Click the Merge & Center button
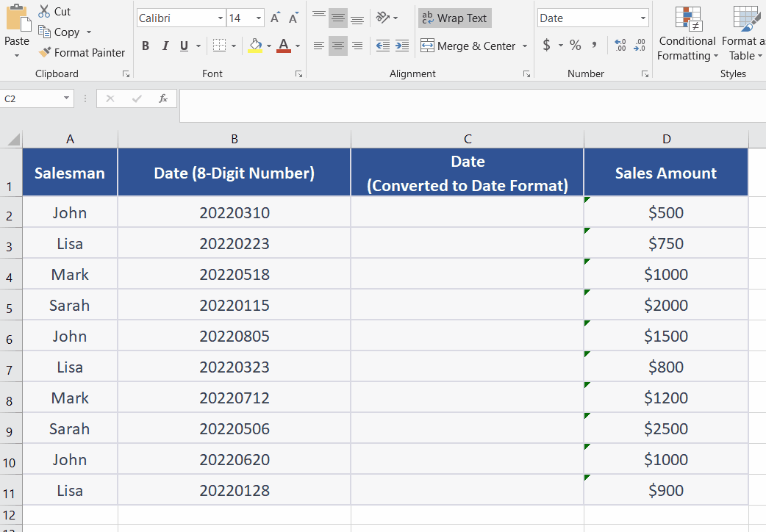 pyautogui.click(x=468, y=46)
